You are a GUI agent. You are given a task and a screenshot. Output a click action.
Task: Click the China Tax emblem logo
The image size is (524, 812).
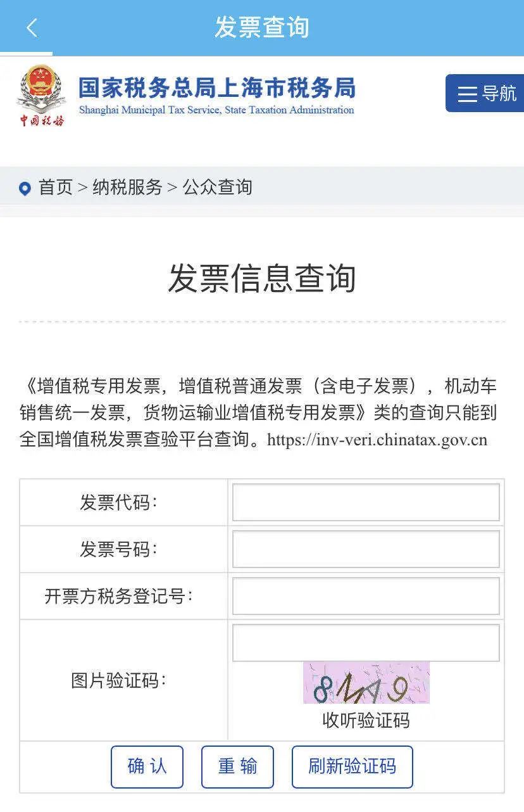[41, 95]
